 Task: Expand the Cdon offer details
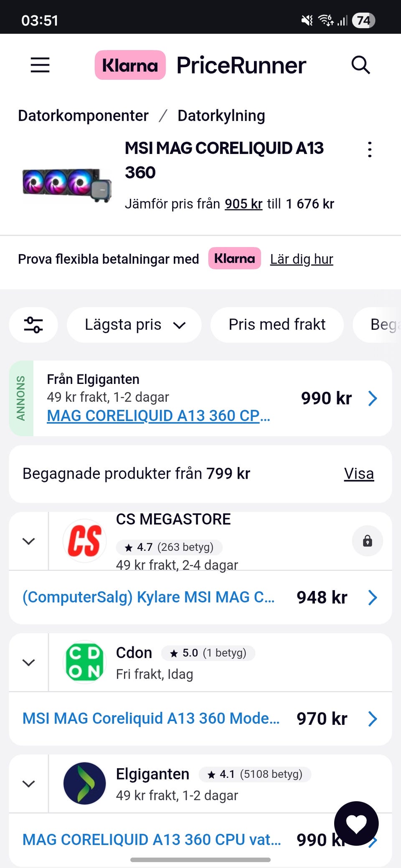tap(28, 662)
